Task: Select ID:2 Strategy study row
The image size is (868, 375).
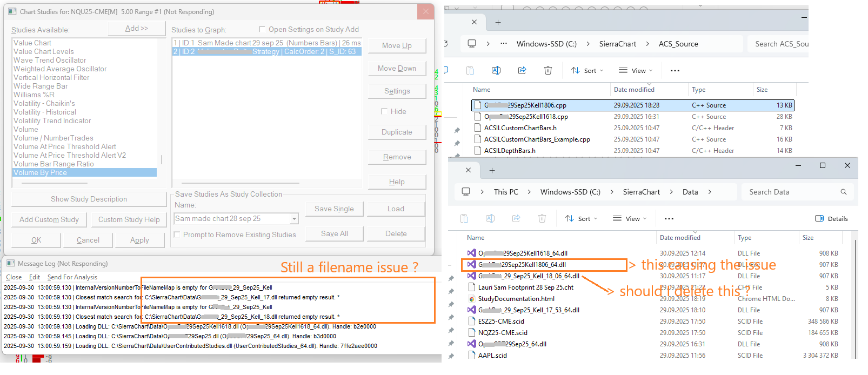Action: click(x=266, y=51)
